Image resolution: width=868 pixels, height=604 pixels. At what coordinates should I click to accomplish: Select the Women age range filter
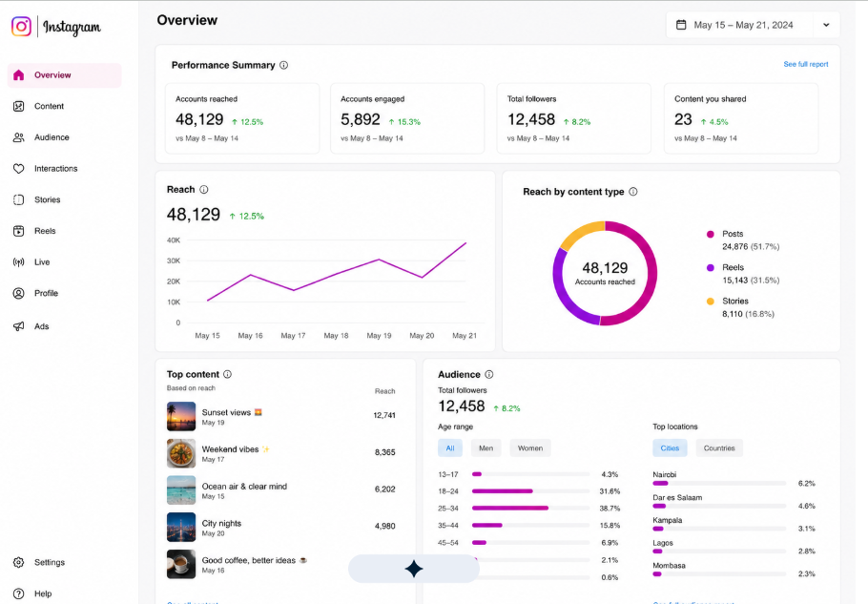529,448
